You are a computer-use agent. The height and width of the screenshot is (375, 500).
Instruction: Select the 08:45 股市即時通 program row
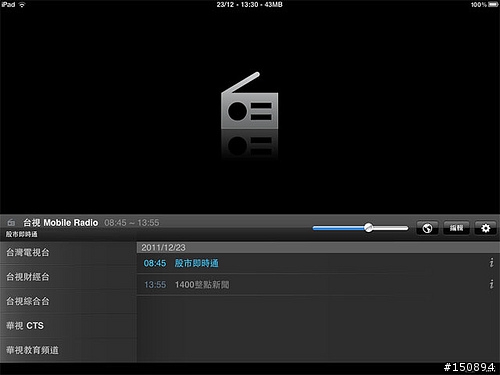(x=318, y=263)
